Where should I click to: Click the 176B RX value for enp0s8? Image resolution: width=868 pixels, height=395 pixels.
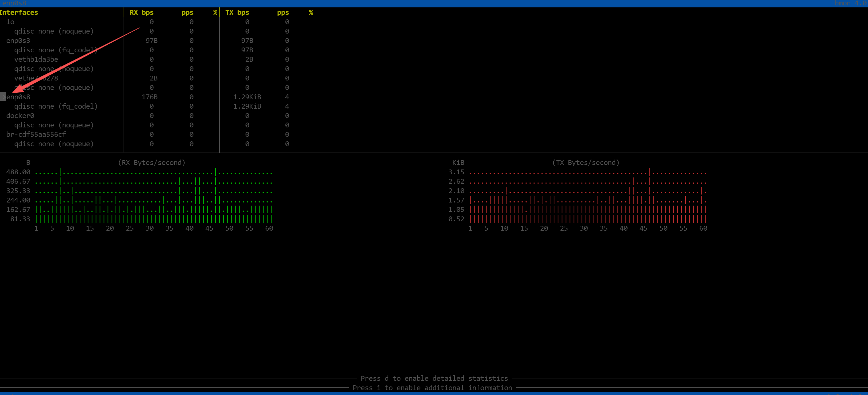(150, 97)
